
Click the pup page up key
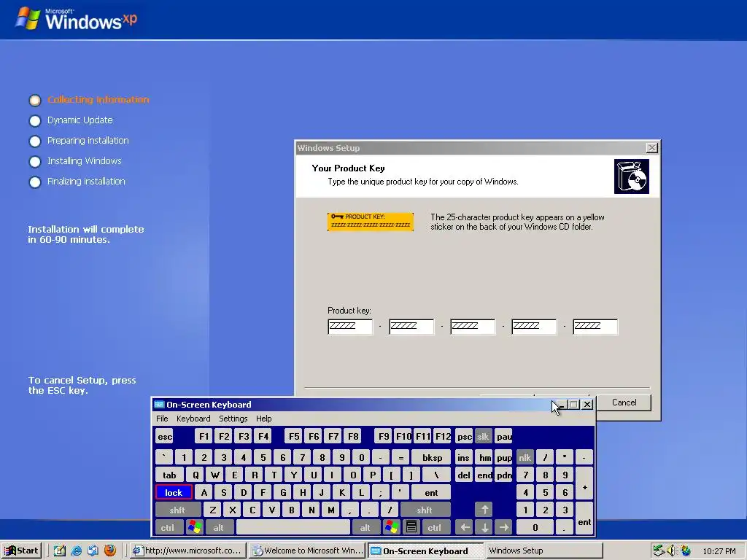(x=504, y=458)
